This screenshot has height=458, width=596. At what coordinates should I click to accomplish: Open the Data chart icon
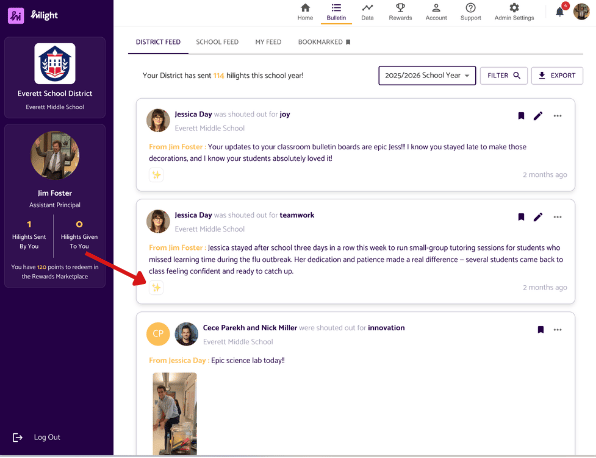pyautogui.click(x=367, y=8)
